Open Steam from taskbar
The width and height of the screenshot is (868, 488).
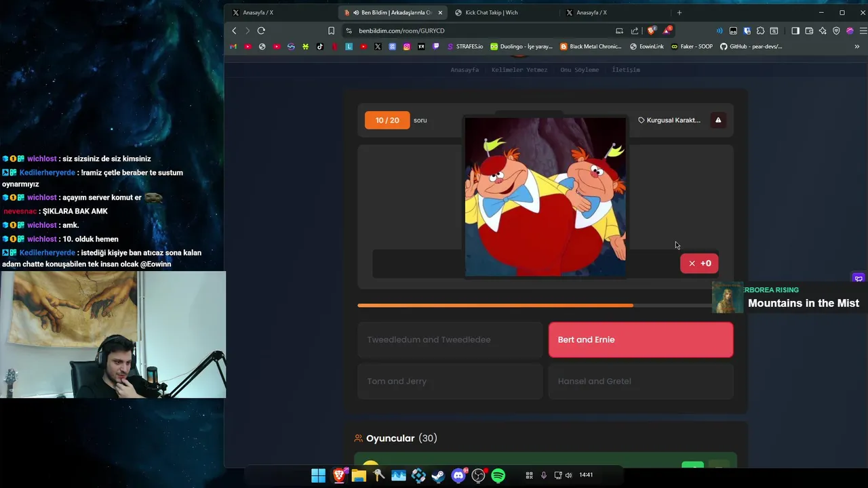point(439,476)
